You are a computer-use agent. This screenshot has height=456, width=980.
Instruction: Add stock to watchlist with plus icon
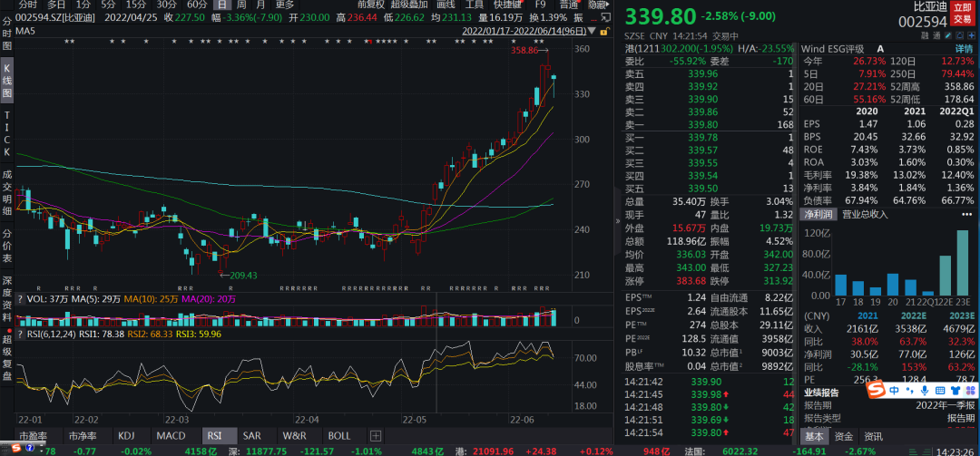click(971, 35)
